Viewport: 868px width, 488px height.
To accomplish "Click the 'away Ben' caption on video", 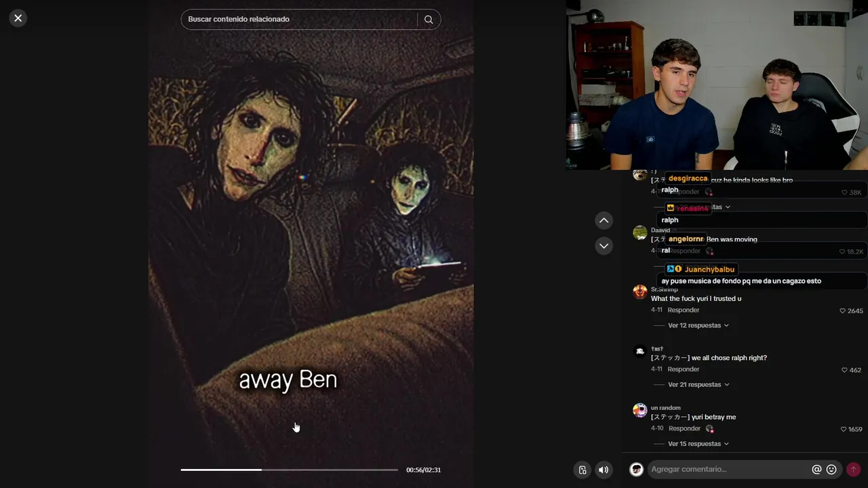I will click(288, 380).
